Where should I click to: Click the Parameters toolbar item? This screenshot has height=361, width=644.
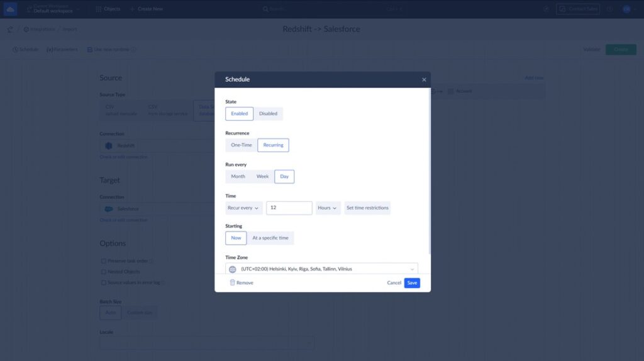(62, 50)
